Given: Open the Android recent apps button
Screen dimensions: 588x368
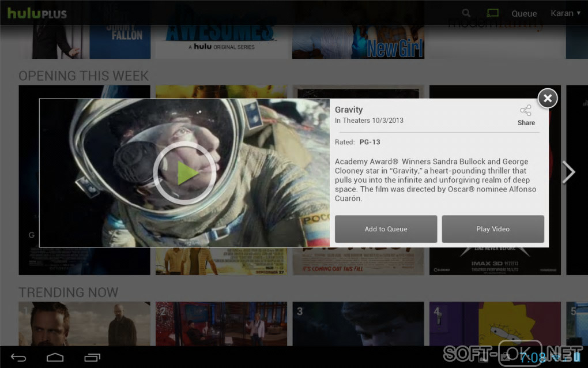Looking at the screenshot, I should [x=92, y=358].
